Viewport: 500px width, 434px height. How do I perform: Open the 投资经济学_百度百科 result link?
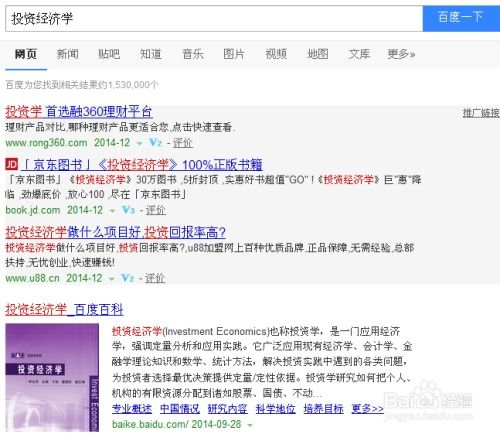[x=64, y=310]
